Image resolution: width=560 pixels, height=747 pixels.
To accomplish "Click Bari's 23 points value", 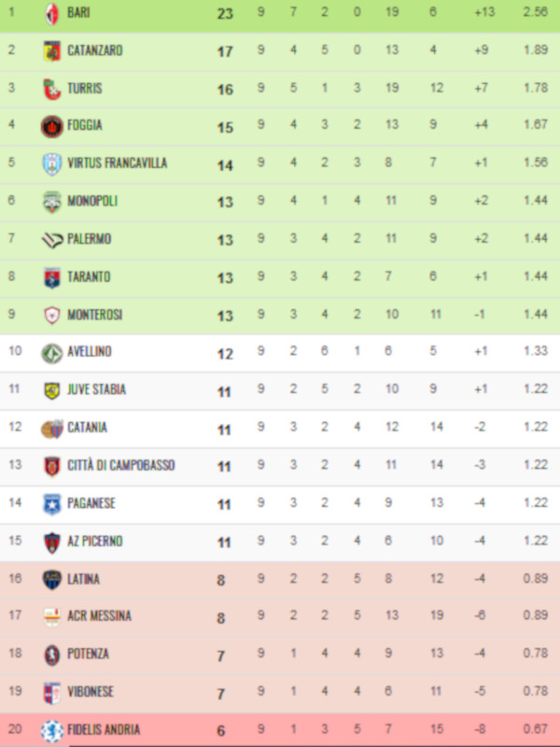I will click(225, 14).
